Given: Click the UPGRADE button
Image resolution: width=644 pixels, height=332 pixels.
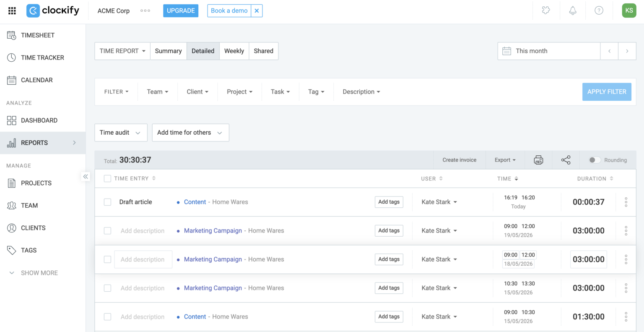Looking at the screenshot, I should click(181, 11).
